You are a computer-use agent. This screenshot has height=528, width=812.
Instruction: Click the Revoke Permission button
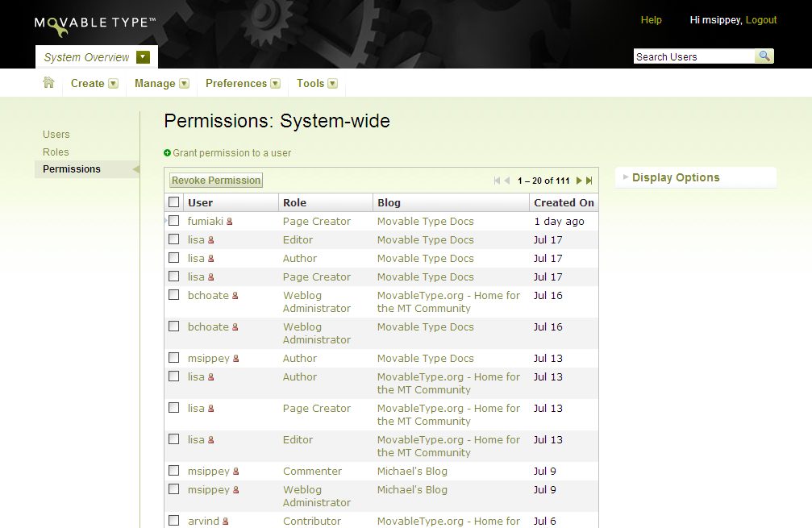216,181
